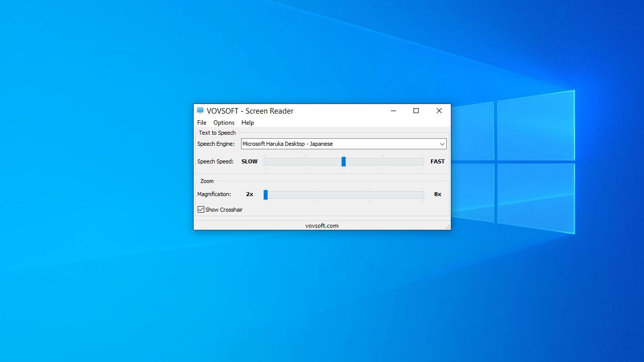Click the Speech Speed label

pos(215,161)
